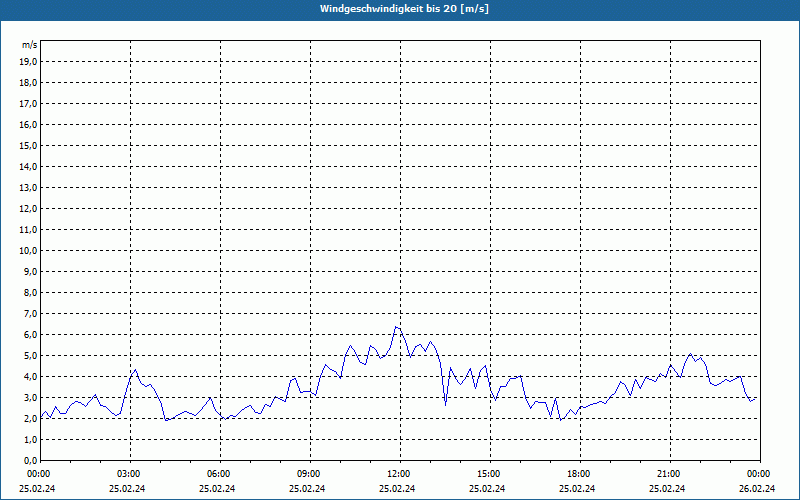Screen dimensions: 800x500
Task: Click the '14,0' y-axis label
Action: pos(28,166)
